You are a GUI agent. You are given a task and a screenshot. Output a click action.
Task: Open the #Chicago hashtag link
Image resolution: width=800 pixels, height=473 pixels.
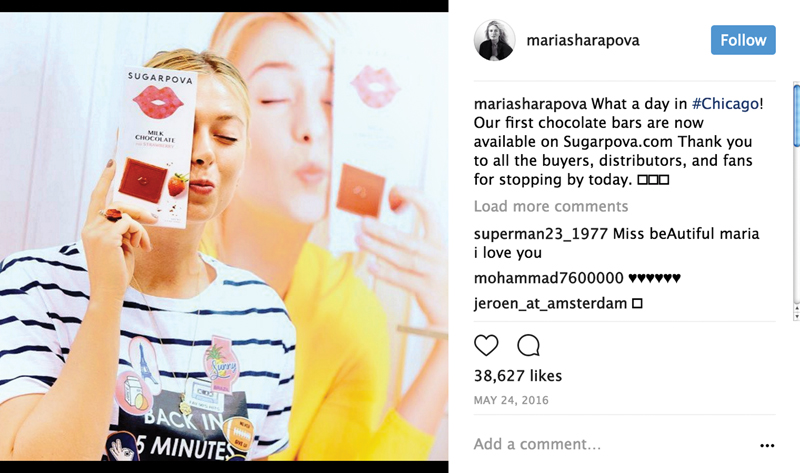pyautogui.click(x=725, y=104)
